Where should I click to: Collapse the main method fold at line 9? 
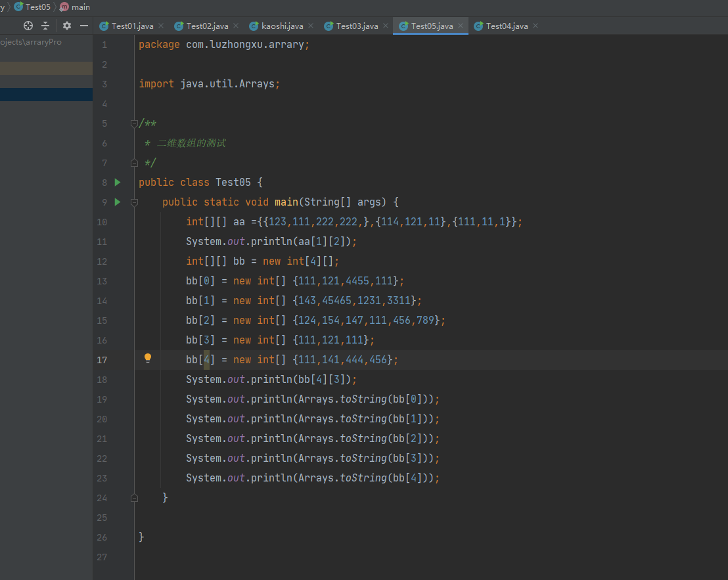[x=134, y=202]
